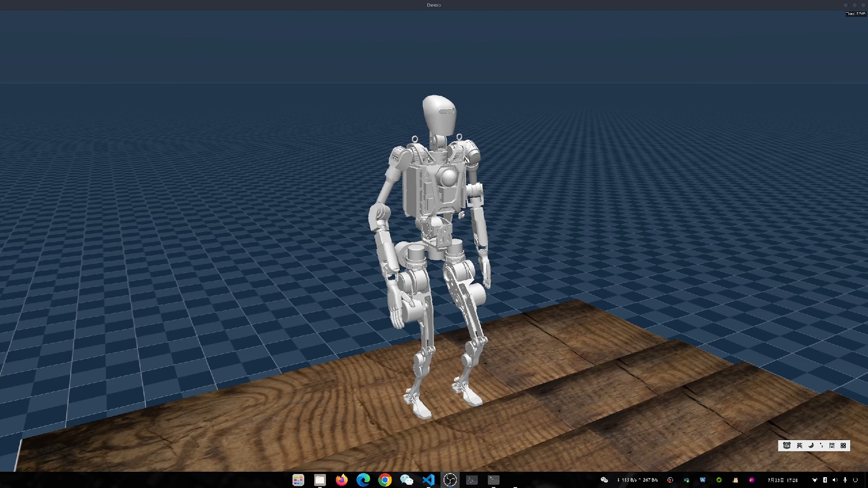
Task: Launch Firefox from the taskbar
Action: click(342, 480)
